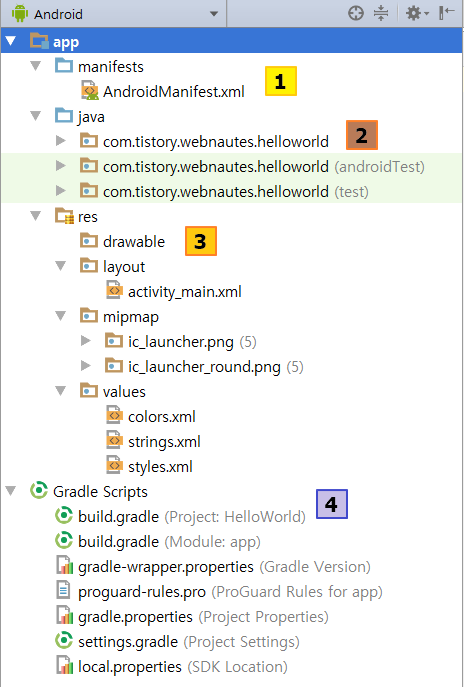Click the Gradle icon of build.gradle (Module: app)
The height and width of the screenshot is (687, 464).
tap(64, 540)
